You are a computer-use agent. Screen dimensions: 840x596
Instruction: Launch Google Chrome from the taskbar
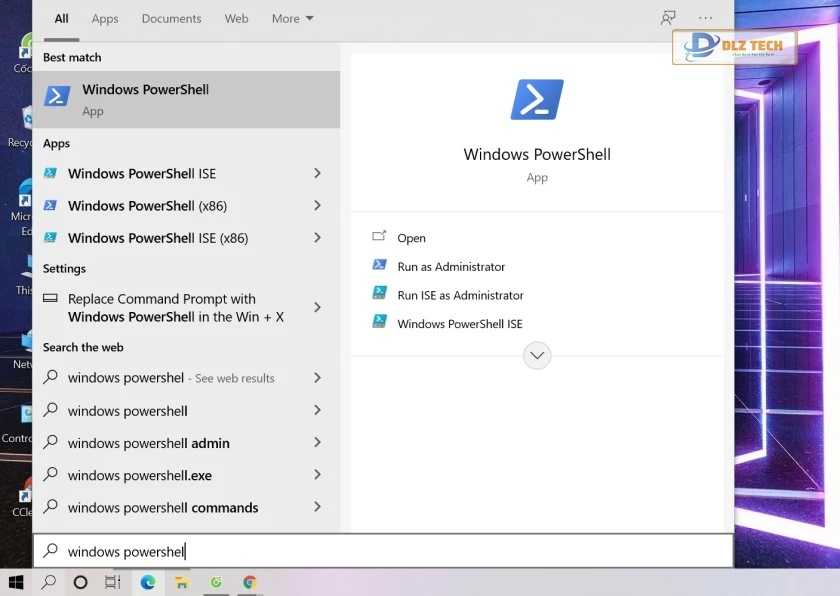[x=249, y=582]
